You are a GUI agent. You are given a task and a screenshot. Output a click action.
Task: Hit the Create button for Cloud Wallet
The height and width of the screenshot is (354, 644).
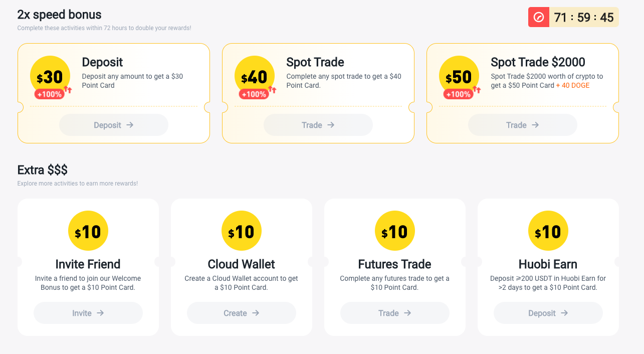(x=242, y=313)
